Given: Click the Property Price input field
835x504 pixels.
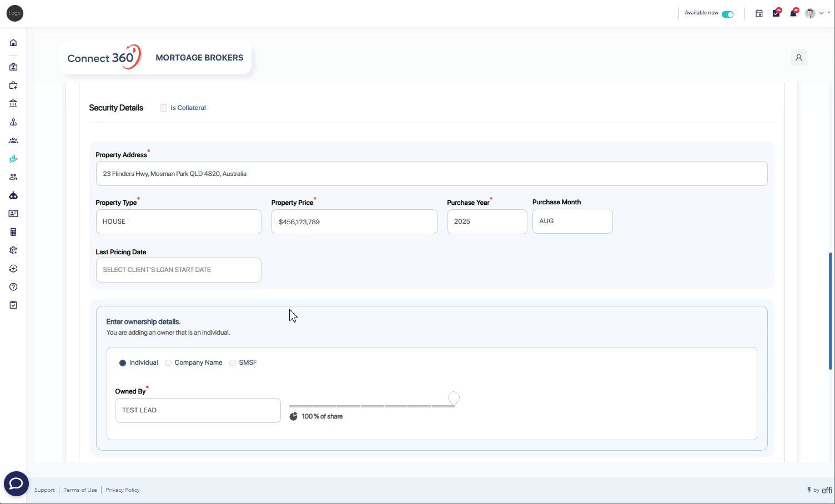Looking at the screenshot, I should (354, 221).
